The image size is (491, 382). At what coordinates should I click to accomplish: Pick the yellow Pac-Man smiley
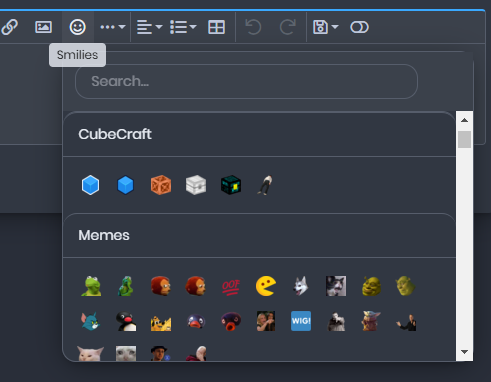click(266, 286)
